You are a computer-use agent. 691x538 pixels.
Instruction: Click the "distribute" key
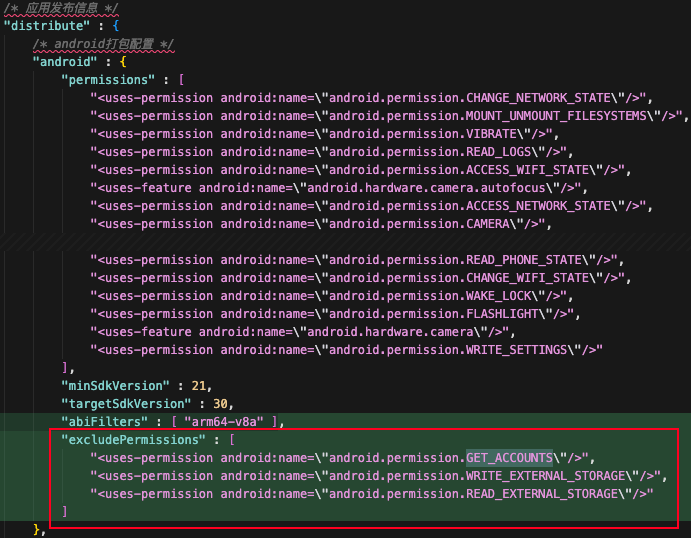click(x=47, y=26)
